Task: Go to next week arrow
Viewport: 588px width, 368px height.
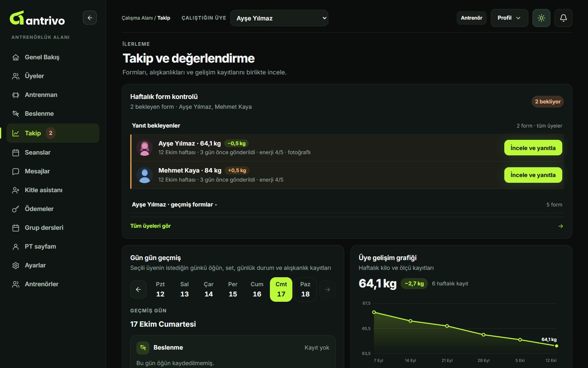Action: [327, 289]
